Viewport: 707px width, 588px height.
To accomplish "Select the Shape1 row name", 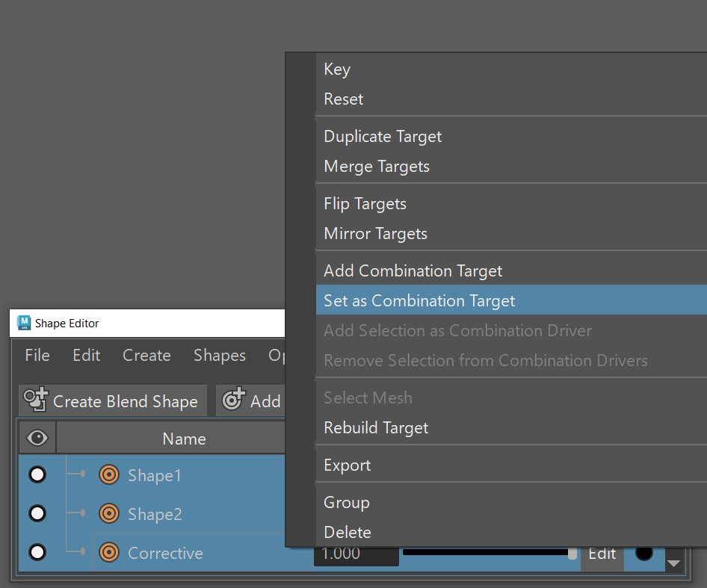I will pos(154,475).
